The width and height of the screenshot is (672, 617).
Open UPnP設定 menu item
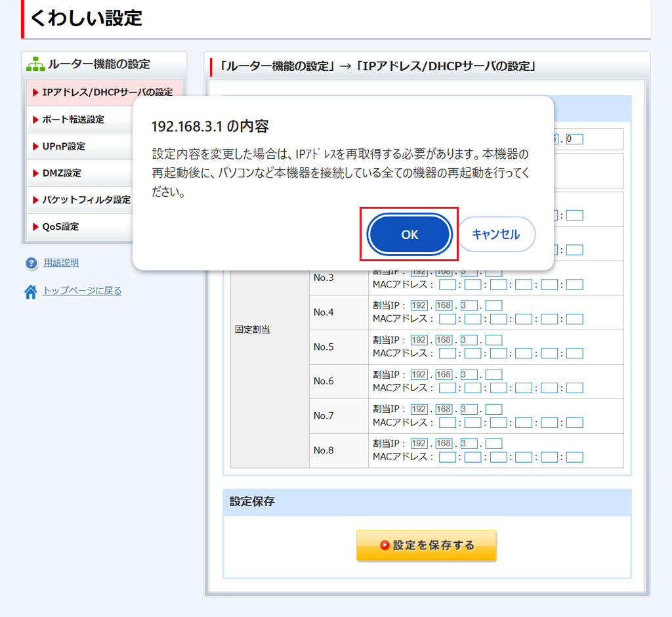[64, 146]
